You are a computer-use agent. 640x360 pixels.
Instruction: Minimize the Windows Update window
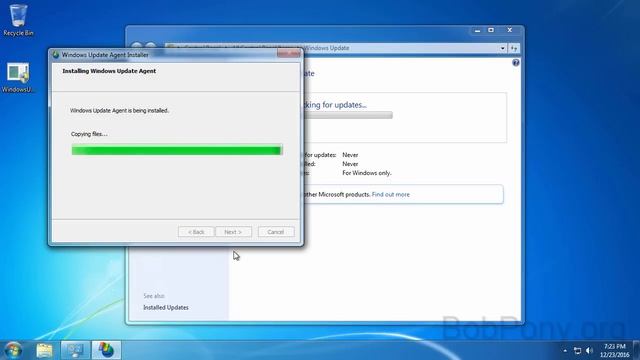[x=477, y=30]
